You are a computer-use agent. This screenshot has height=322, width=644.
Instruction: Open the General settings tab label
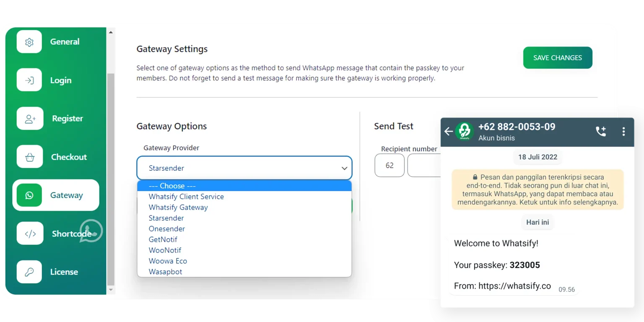[x=65, y=42]
